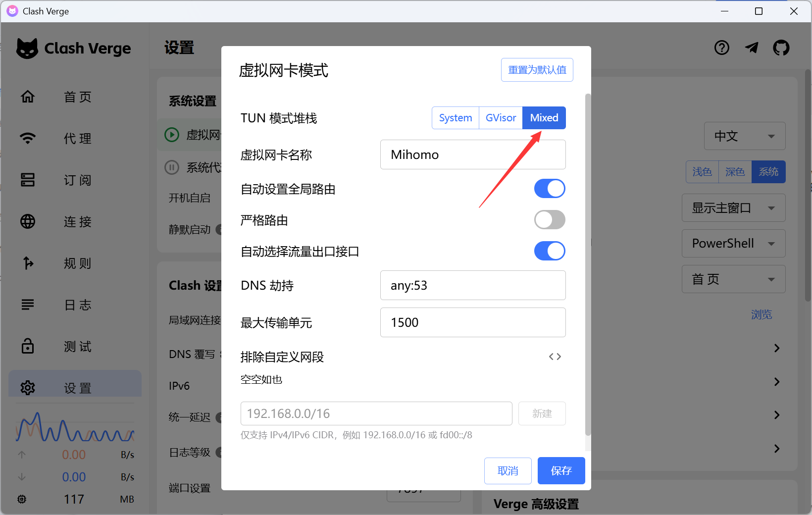Click the dialog vertical scrollbar

point(588,265)
